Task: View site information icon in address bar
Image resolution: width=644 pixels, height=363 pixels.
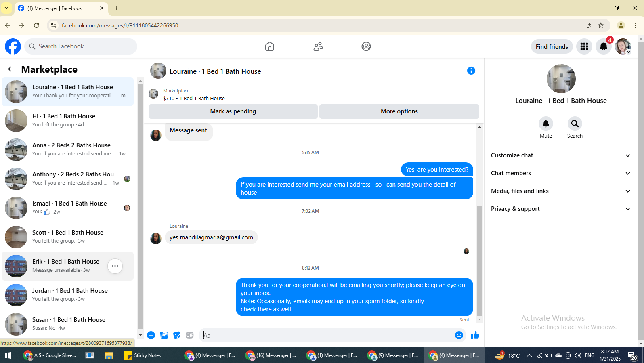Action: [54, 25]
